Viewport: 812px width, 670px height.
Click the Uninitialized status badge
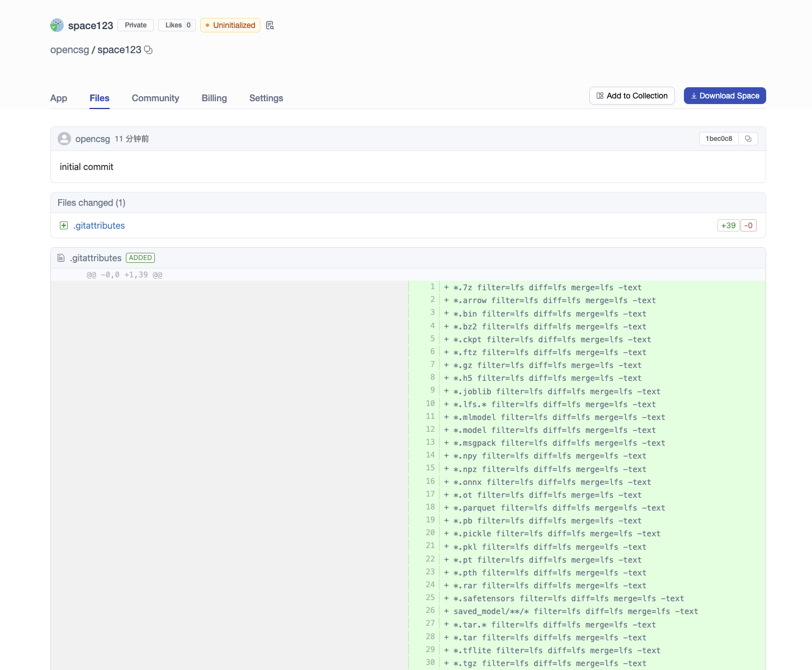230,25
